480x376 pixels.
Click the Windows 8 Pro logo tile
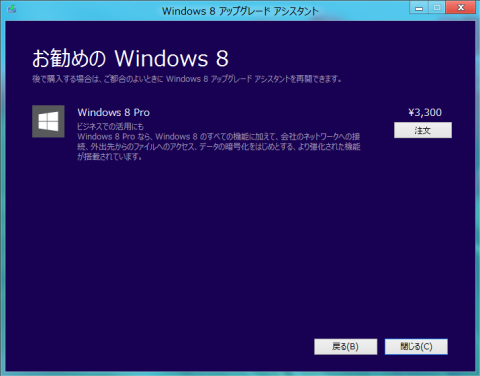tap(48, 121)
